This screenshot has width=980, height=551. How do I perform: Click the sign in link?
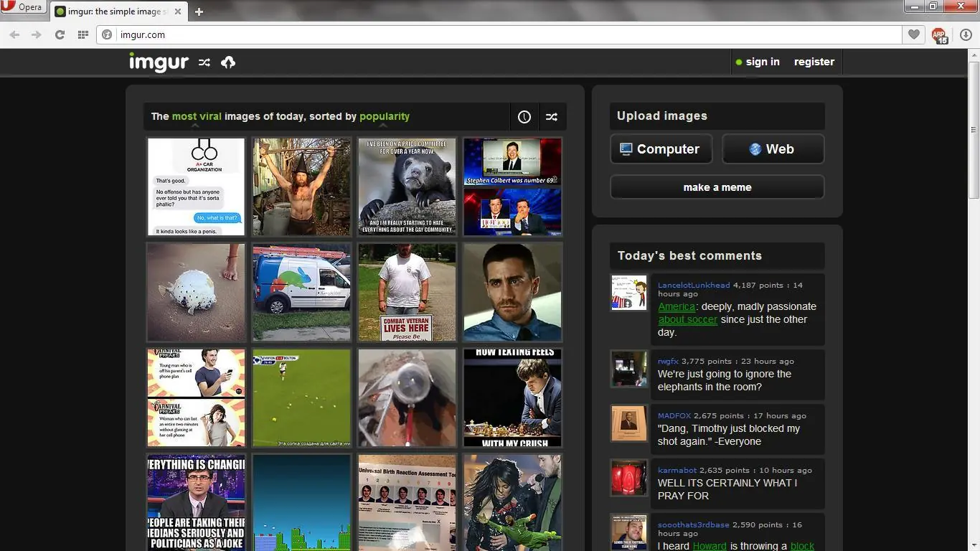(762, 62)
